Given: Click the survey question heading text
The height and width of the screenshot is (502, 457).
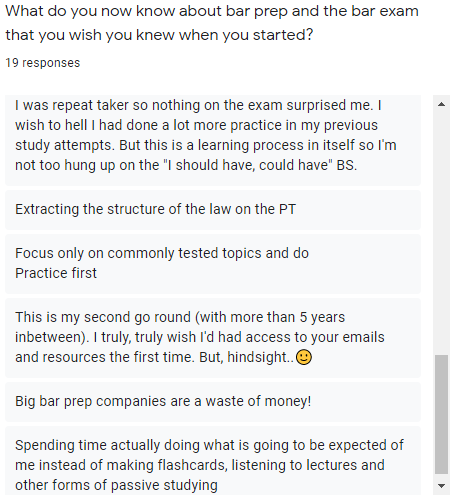Looking at the screenshot, I should point(212,23).
